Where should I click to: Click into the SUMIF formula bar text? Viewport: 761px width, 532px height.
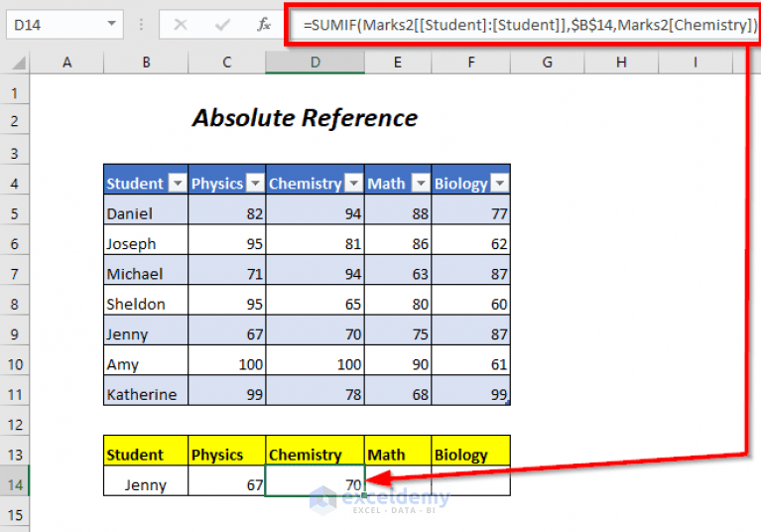(x=530, y=24)
